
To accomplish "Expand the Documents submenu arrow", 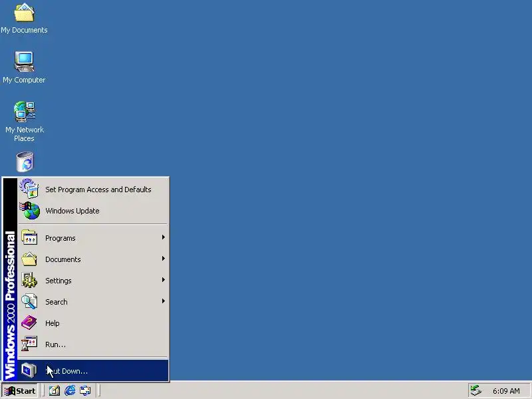I will (x=163, y=259).
